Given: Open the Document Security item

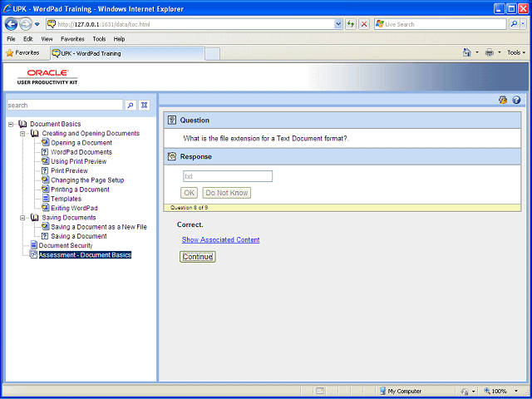Looking at the screenshot, I should [x=66, y=246].
